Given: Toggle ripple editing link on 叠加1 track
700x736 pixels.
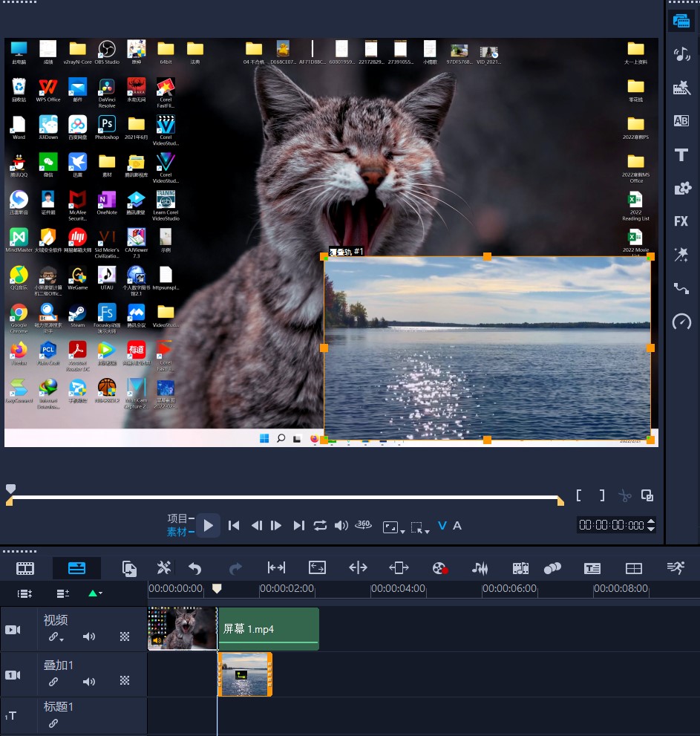Looking at the screenshot, I should [x=53, y=681].
